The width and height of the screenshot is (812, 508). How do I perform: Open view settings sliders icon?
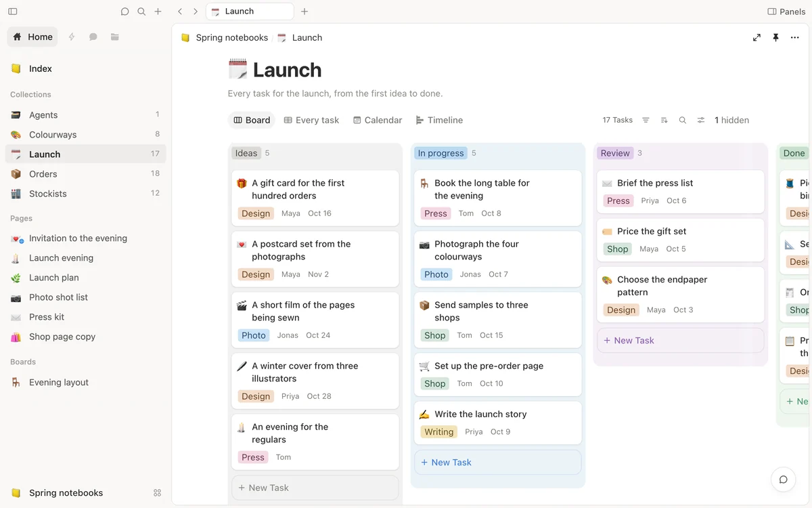click(x=701, y=120)
